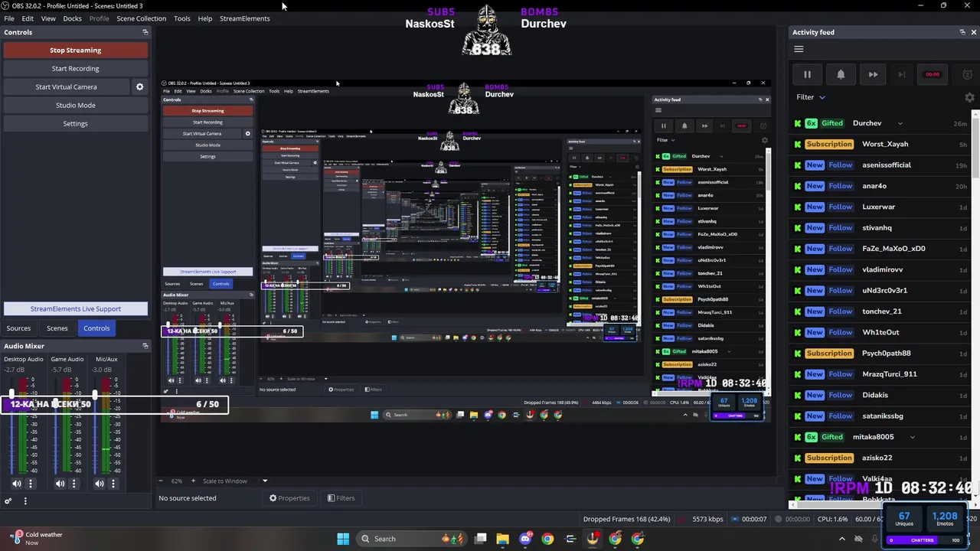Screen dimensions: 980x551
Task: Open Activity feed settings gear
Action: pos(969,97)
